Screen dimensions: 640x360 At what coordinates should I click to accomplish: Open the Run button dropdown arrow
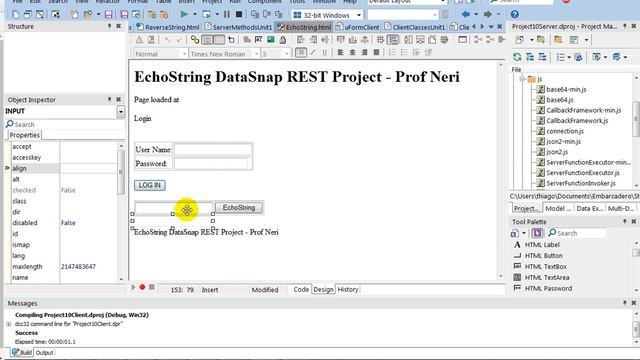click(195, 15)
